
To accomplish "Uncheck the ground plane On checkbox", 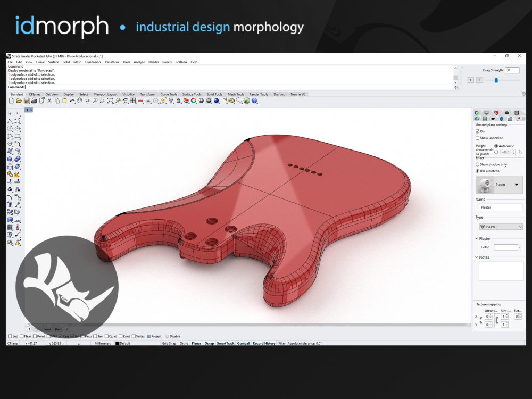I will (x=477, y=131).
